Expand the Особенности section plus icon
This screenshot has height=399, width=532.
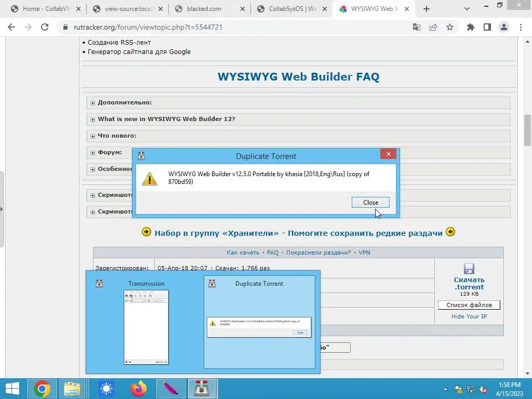[x=92, y=169]
